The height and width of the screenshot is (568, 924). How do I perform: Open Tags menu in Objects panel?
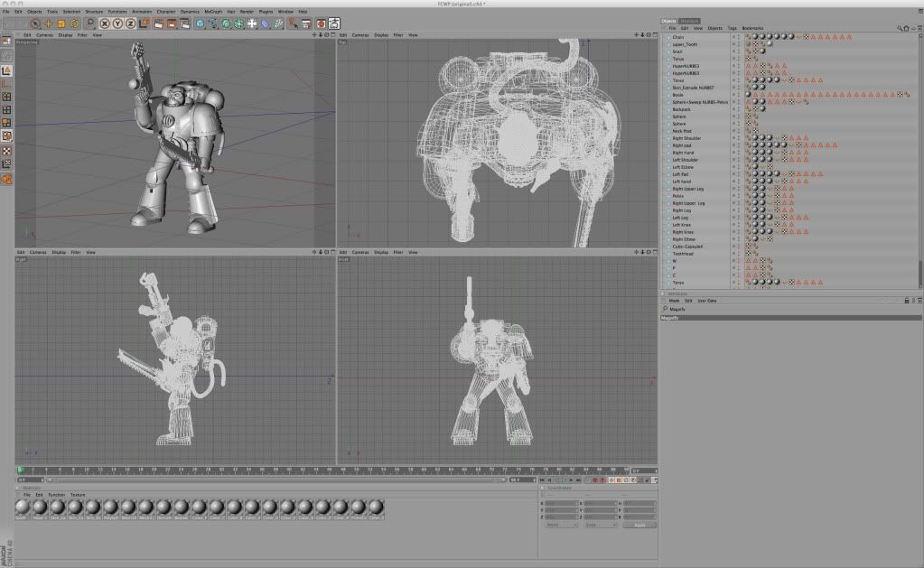tap(732, 28)
